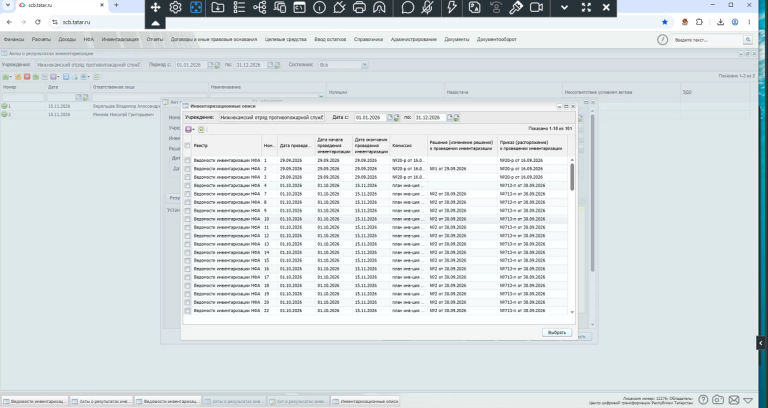This screenshot has width=768, height=408.
Task: Click Учреждение field in Инвентаризационные описи dialog
Action: pyautogui.click(x=272, y=118)
